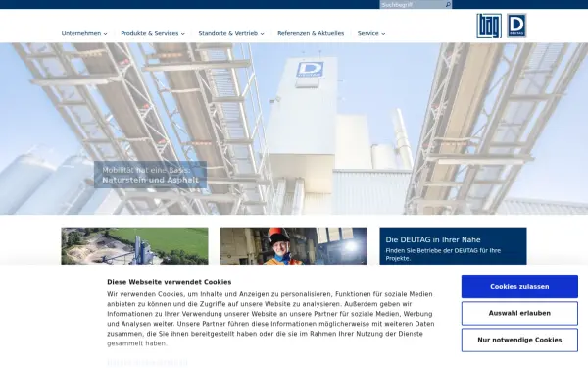
Task: Click the Auswahl erlauben button
Action: point(519,313)
